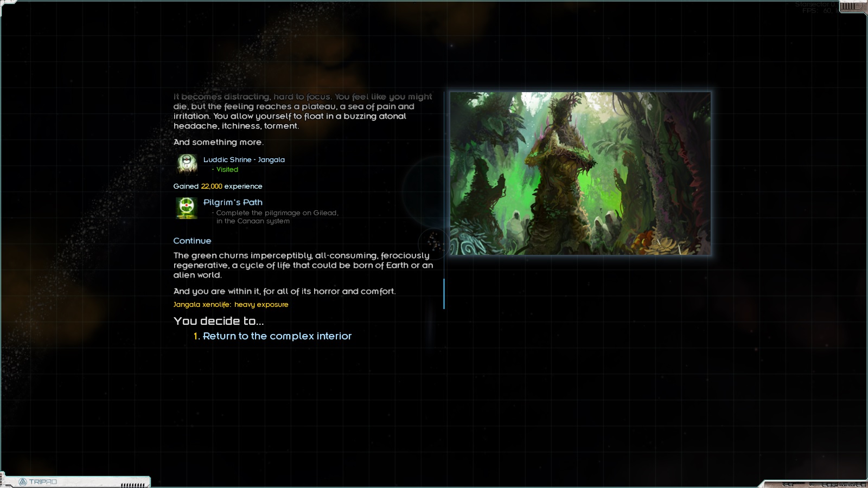Viewport: 868px width, 488px height.
Task: Click the Tripad triangle logo
Action: pos(23,481)
